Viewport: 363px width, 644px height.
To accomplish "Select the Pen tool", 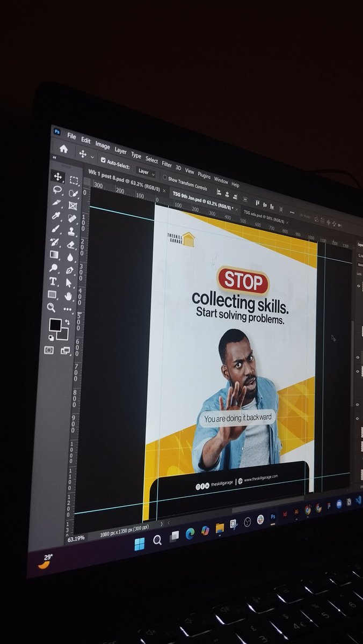I will 69,270.
